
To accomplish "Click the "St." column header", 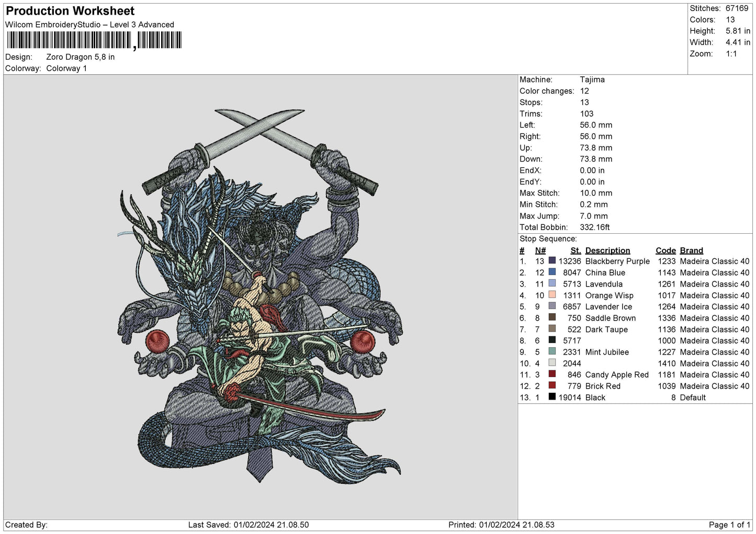I will [576, 251].
